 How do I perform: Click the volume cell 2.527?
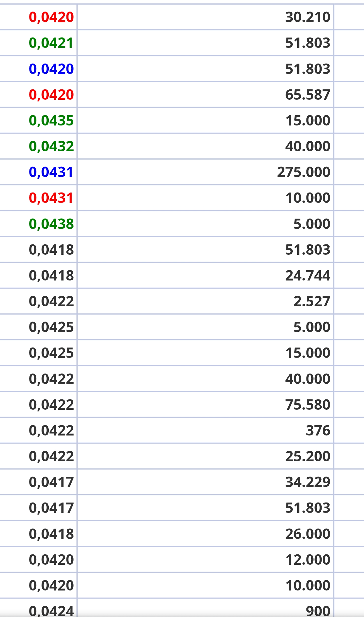click(x=312, y=301)
